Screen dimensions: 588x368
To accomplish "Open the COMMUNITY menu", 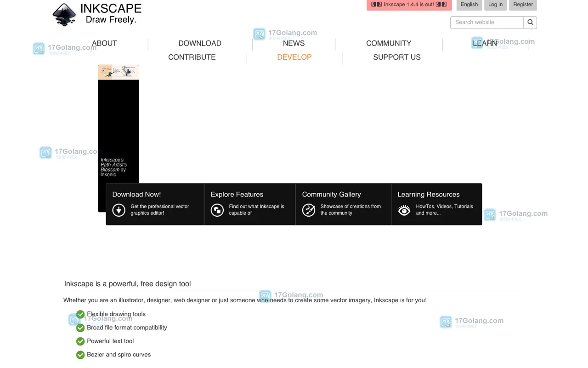I will point(389,43).
